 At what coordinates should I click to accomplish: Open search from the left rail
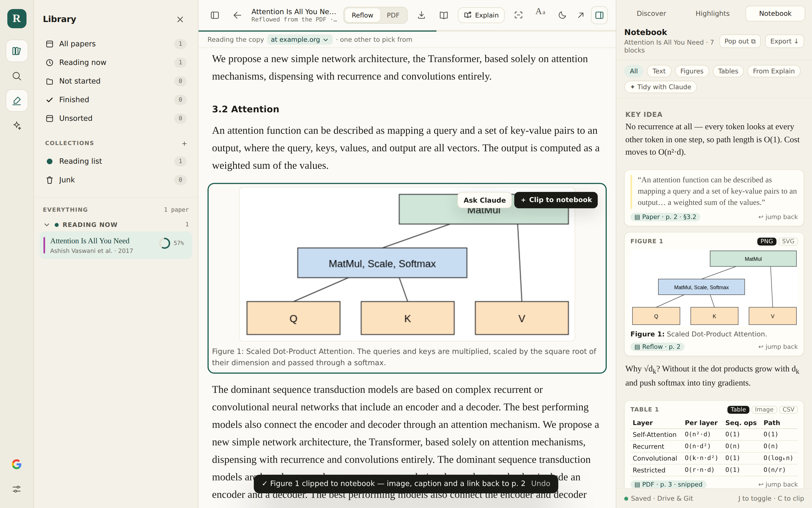pyautogui.click(x=17, y=76)
